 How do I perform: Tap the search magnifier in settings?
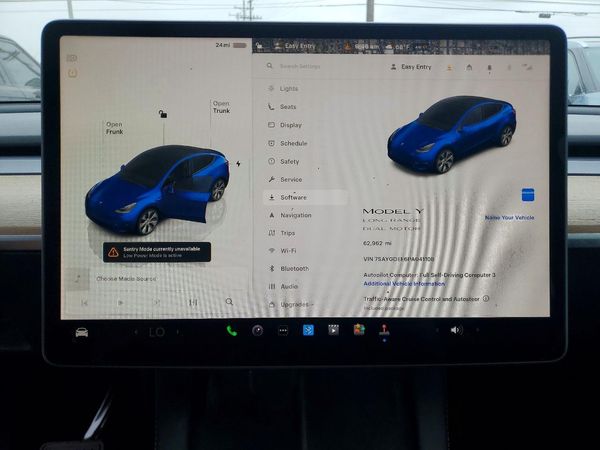[270, 66]
